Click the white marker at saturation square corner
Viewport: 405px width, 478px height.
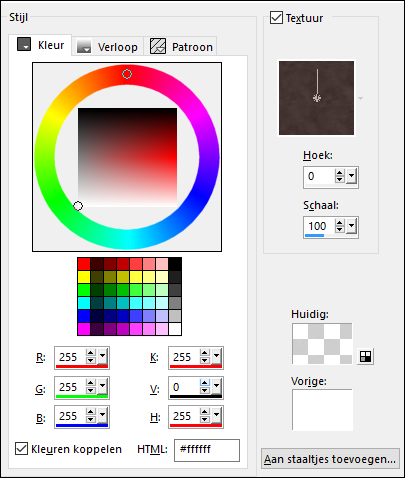pos(78,206)
